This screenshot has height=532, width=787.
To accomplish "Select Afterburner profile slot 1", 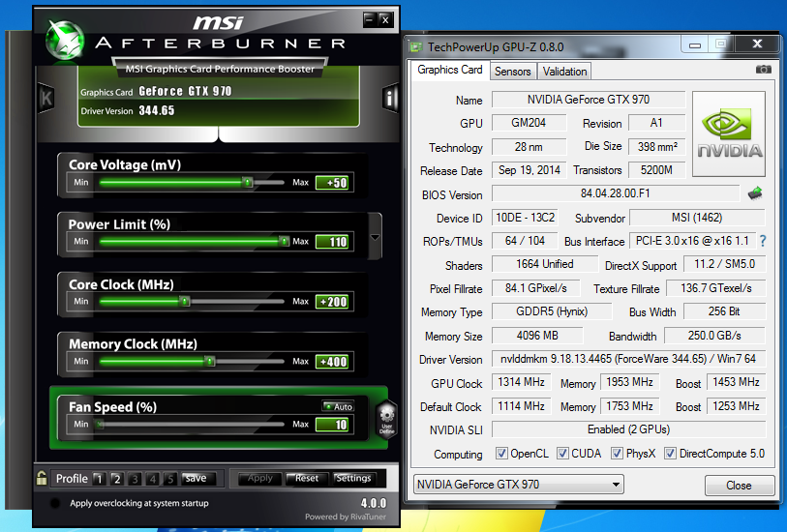I will pyautogui.click(x=99, y=479).
